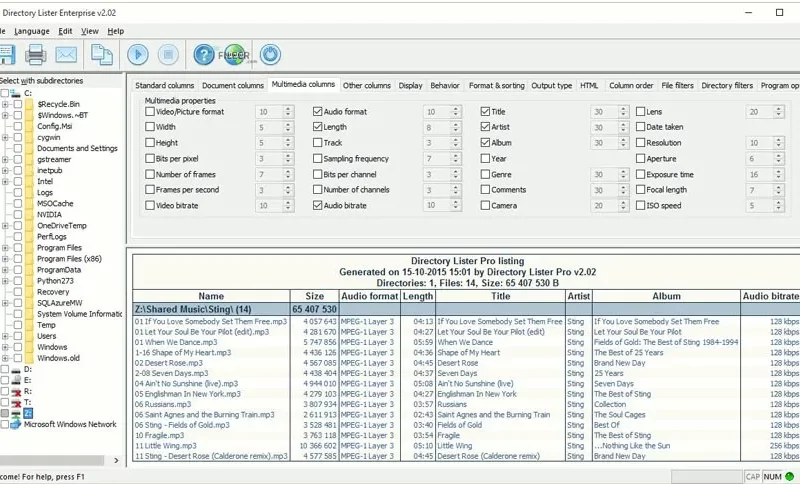Decrease the Title column width spinner
This screenshot has width=800, height=484.
[623, 115]
